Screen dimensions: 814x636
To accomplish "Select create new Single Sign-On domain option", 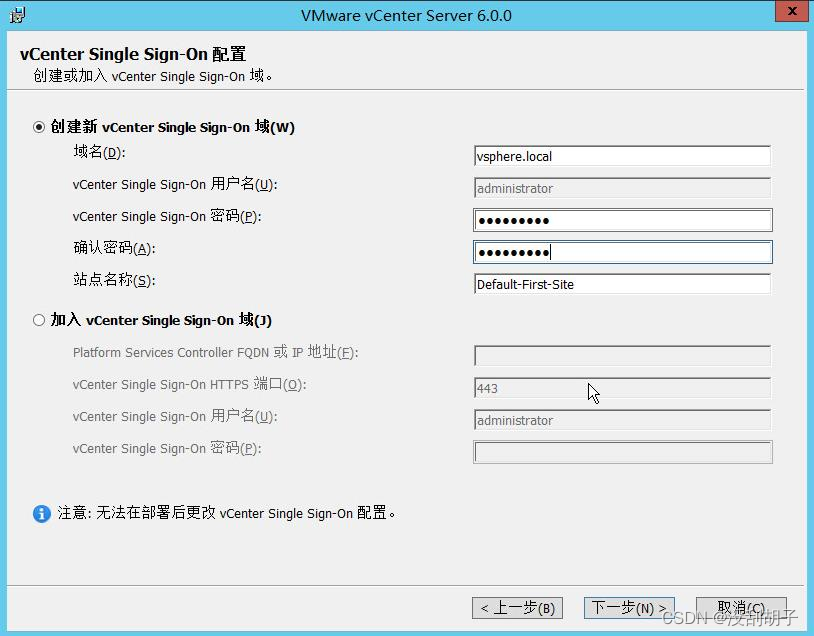I will pos(39,127).
